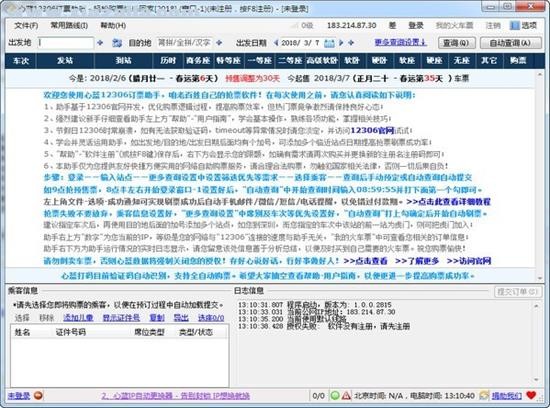Add another departure date with plus icon
The height and width of the screenshot is (408, 550).
(x=351, y=43)
